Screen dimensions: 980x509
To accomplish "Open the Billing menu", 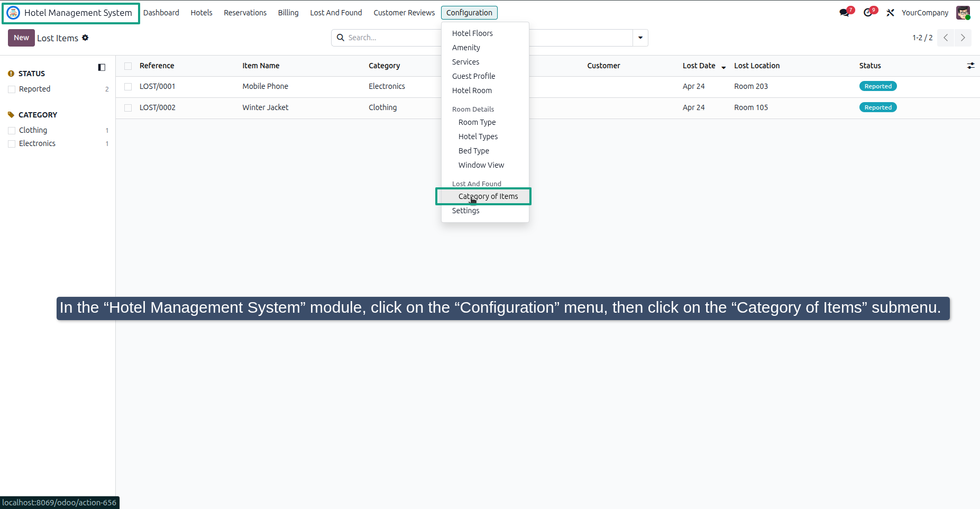I will coord(288,13).
